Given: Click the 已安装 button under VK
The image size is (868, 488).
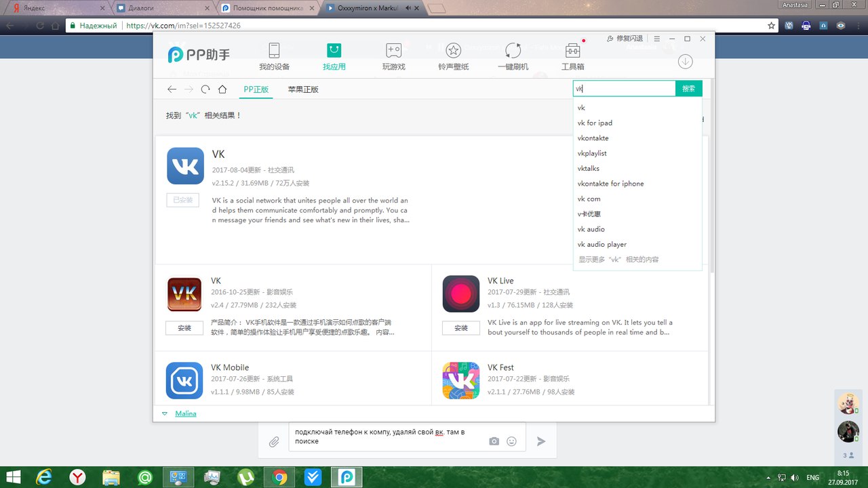Looking at the screenshot, I should 183,200.
